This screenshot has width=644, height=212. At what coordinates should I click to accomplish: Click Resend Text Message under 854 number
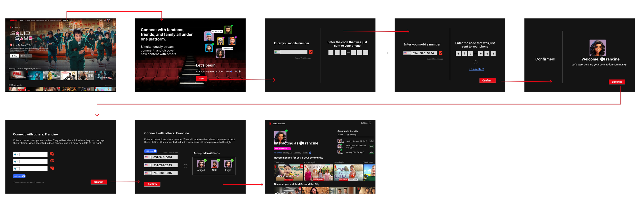click(x=435, y=59)
